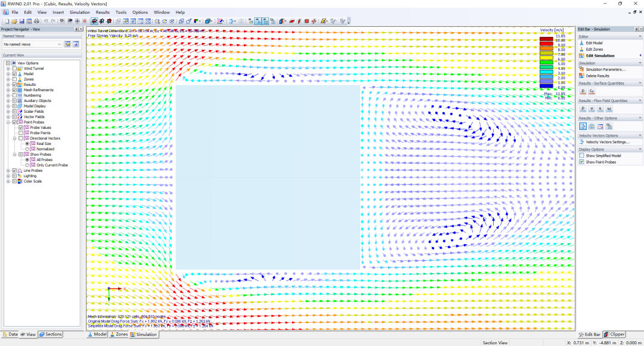Toggle the Zones visibility checkbox
The height and width of the screenshot is (346, 644).
click(x=14, y=79)
